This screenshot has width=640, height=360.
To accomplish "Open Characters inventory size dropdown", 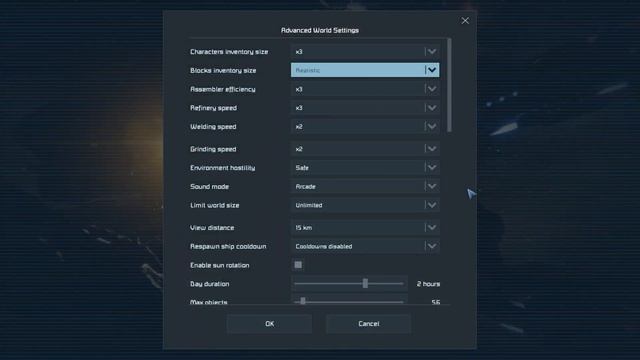I will pyautogui.click(x=365, y=51).
